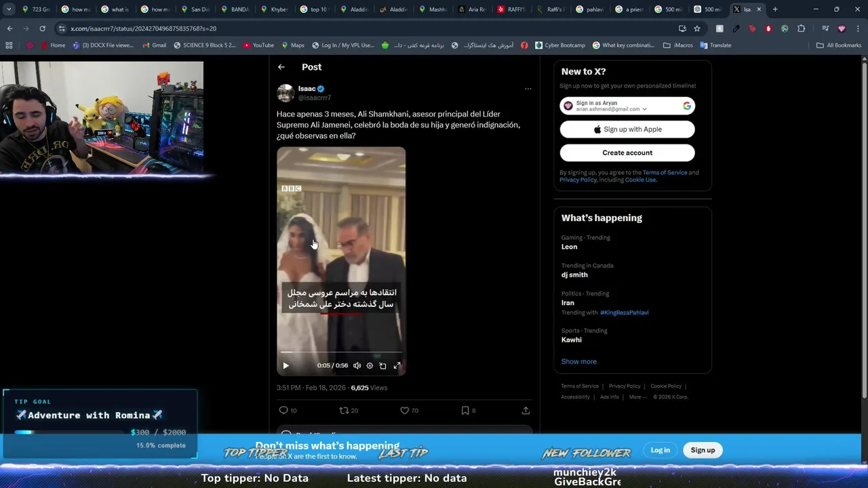Switch to the San Die tab
868x488 pixels.
[x=194, y=9]
